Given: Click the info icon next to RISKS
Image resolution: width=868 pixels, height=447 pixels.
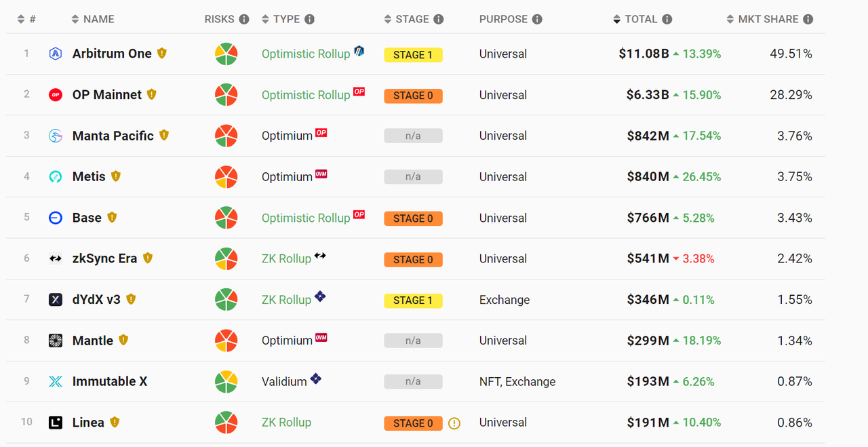Looking at the screenshot, I should point(244,19).
